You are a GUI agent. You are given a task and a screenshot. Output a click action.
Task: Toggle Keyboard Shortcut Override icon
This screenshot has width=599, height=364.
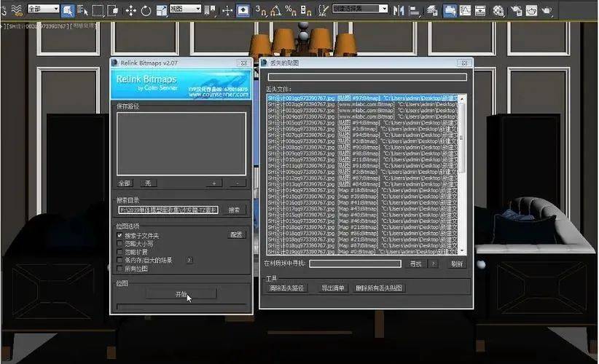pos(243,10)
